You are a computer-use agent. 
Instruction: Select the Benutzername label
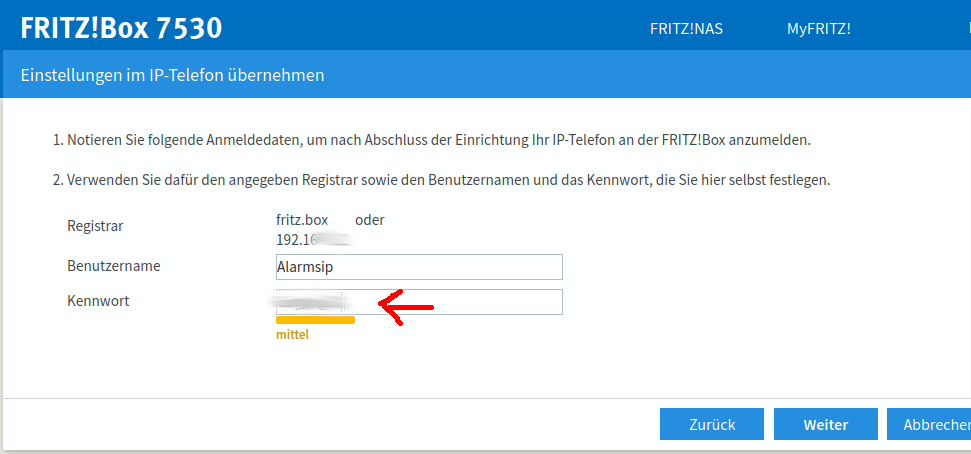point(113,266)
